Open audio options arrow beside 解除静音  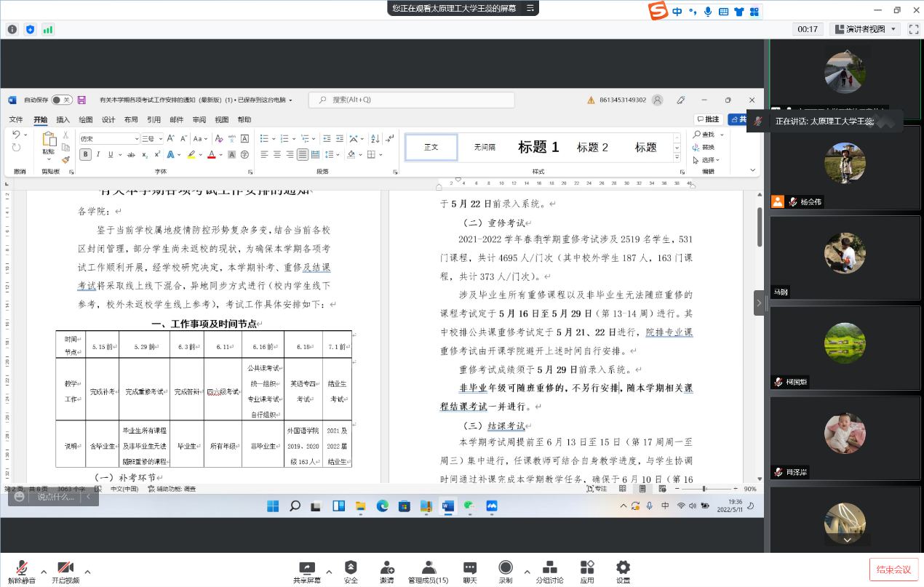44,571
